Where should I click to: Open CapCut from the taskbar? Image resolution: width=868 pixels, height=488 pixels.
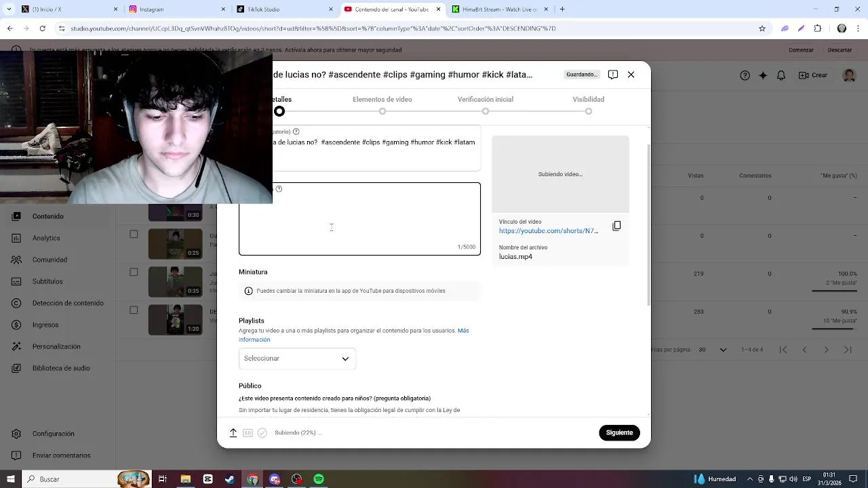[x=208, y=479]
